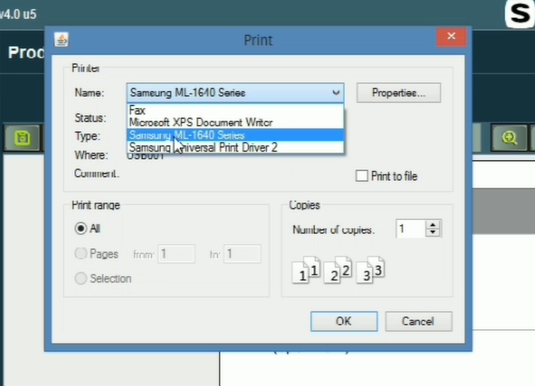Viewport: 535px width, 386px height.
Task: Click the Number of copies field
Action: [x=411, y=229]
